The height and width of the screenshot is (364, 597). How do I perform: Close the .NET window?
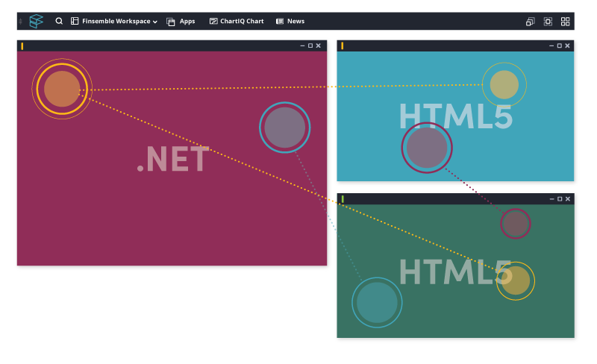pyautogui.click(x=319, y=45)
